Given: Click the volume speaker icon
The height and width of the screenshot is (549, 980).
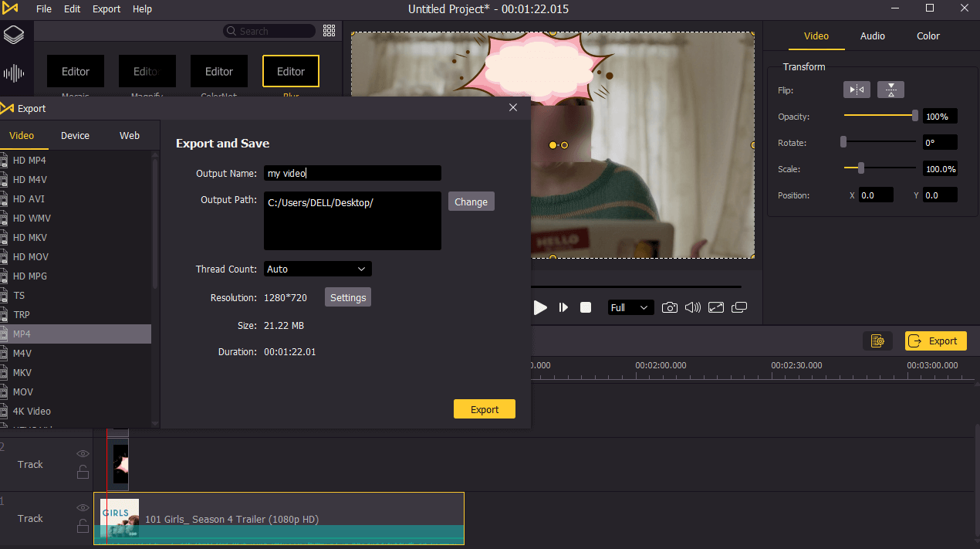Looking at the screenshot, I should click(x=693, y=307).
